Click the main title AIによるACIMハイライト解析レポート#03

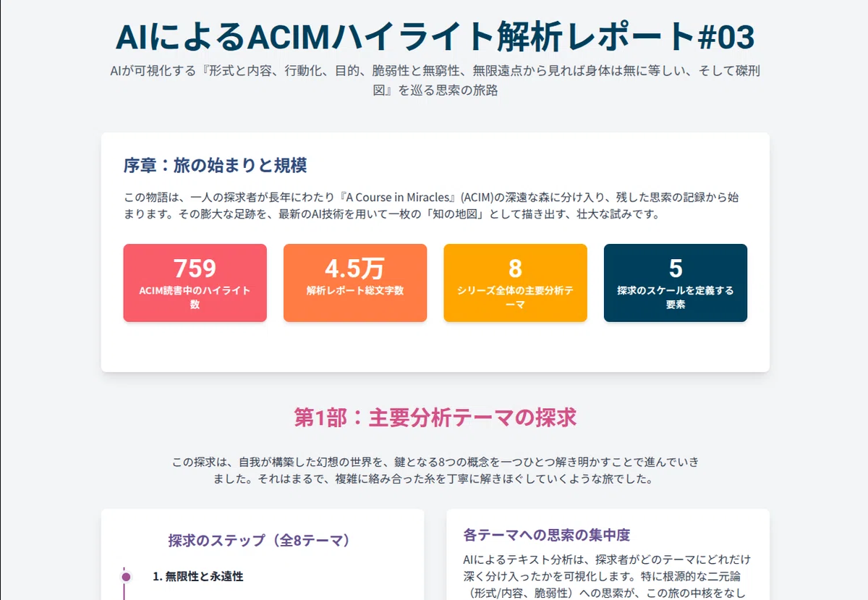(x=435, y=36)
